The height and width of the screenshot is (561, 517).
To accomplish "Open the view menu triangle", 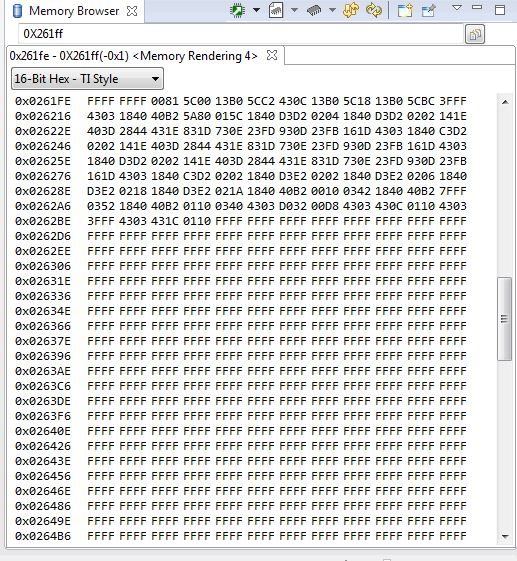I will click(x=457, y=8).
